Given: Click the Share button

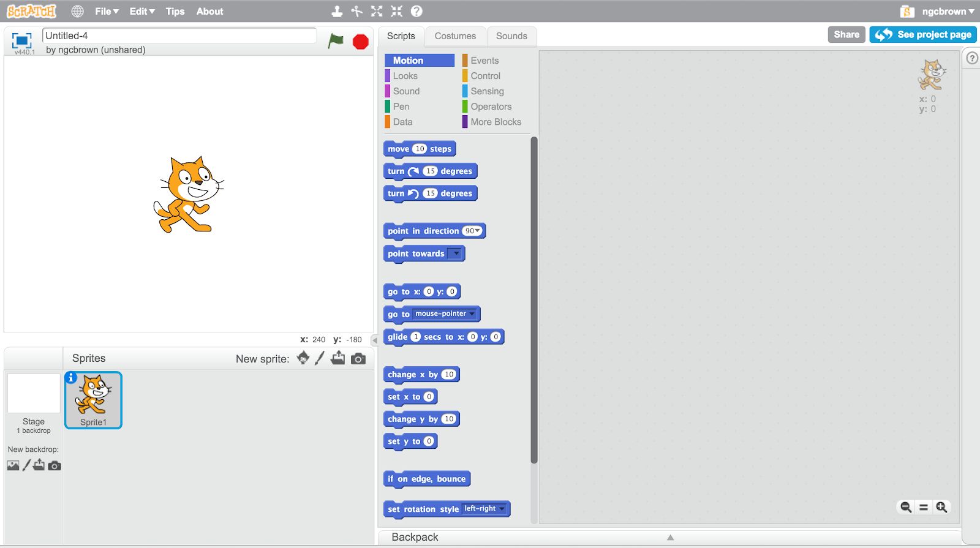Looking at the screenshot, I should click(846, 34).
